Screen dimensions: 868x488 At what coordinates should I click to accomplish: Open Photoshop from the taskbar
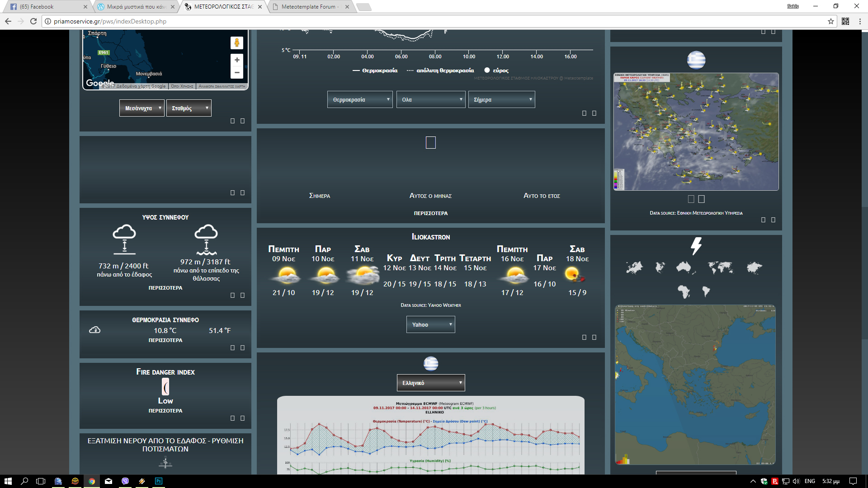click(159, 481)
